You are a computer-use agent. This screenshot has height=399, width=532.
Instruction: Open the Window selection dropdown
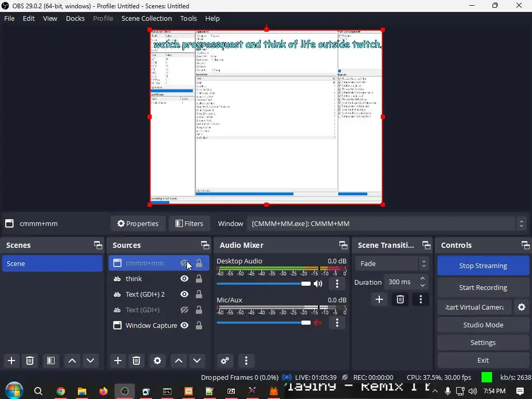[387, 223]
